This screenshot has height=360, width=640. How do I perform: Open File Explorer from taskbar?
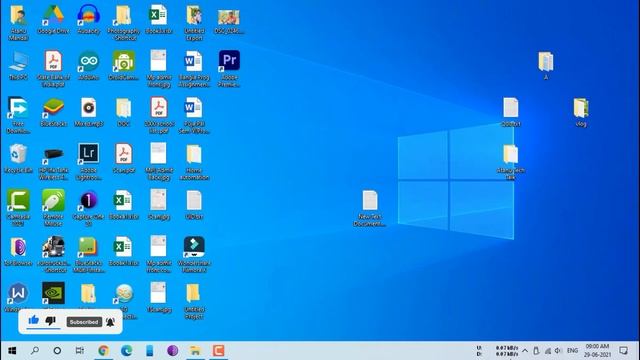coord(196,351)
